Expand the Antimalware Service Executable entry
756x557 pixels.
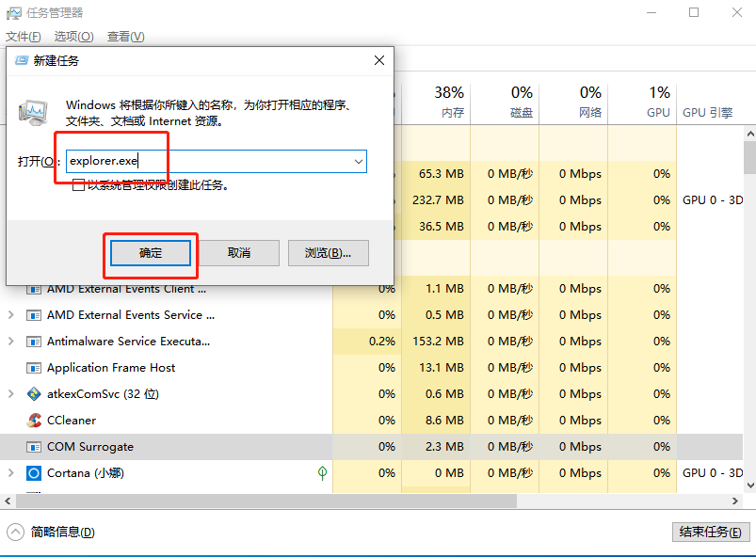[x=10, y=342]
